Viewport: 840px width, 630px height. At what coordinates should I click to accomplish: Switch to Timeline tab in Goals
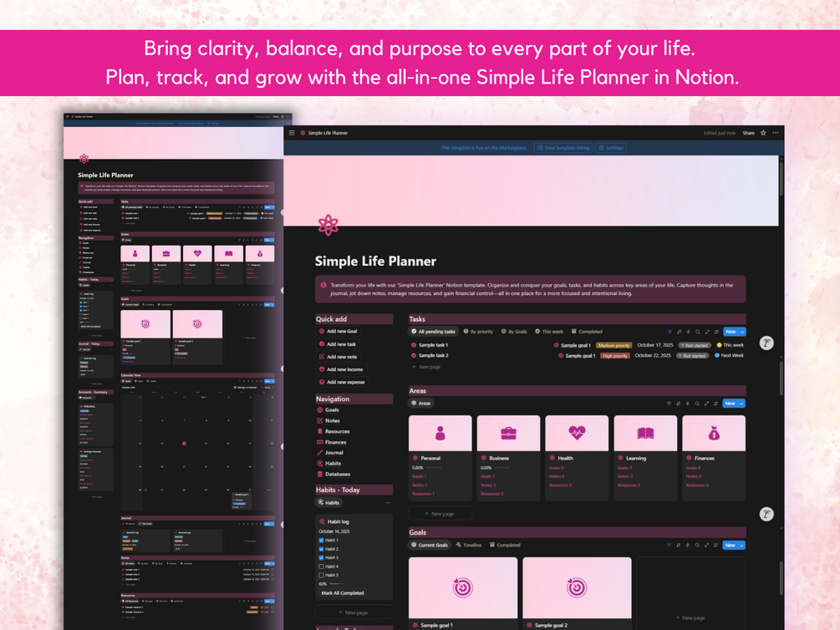pyautogui.click(x=469, y=545)
